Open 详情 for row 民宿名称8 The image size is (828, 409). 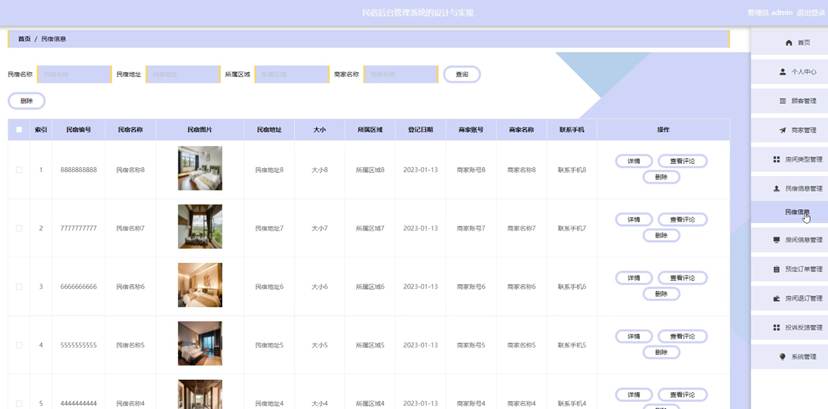coord(634,161)
